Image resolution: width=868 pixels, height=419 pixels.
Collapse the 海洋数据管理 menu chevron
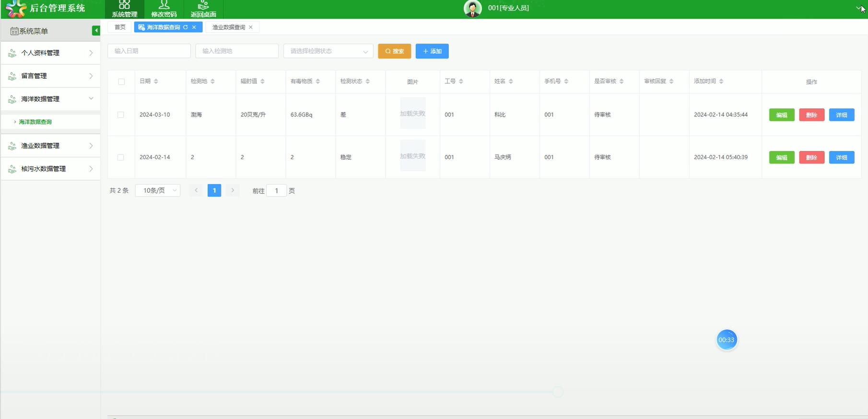(x=91, y=98)
